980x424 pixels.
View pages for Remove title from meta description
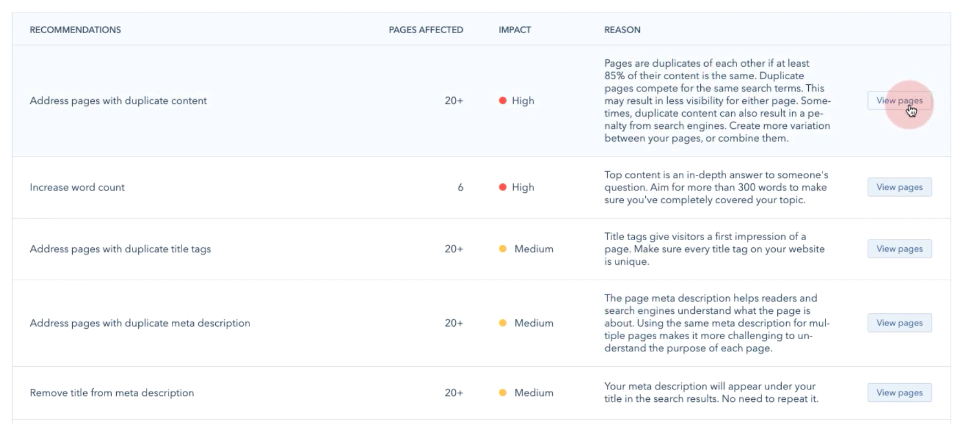(x=900, y=393)
